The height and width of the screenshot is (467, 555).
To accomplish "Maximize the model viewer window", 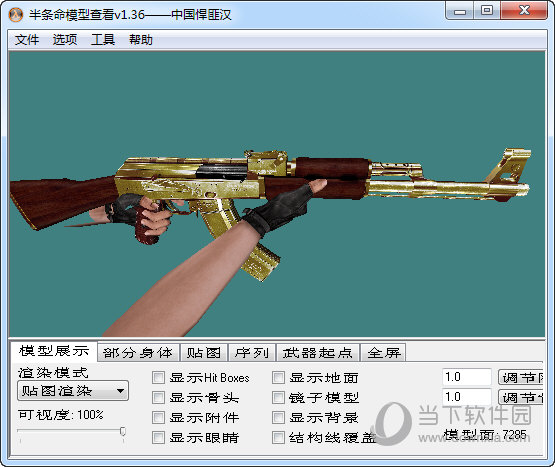I will click(487, 11).
